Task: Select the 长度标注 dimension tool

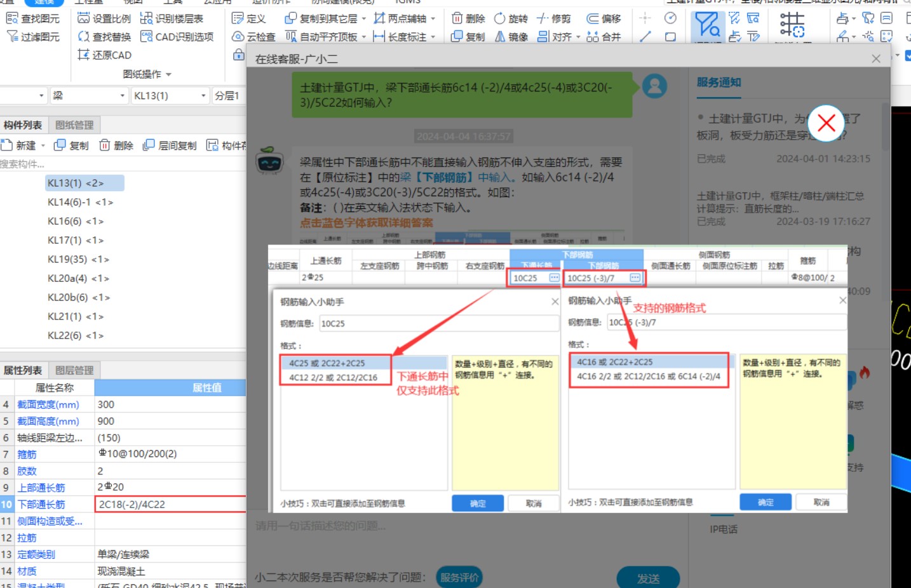Action: [400, 37]
